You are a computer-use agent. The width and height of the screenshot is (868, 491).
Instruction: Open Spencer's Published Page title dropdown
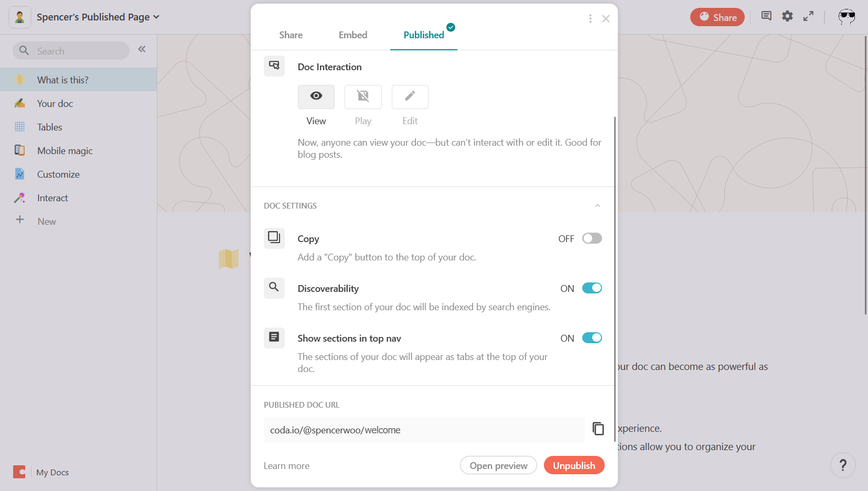tap(98, 17)
